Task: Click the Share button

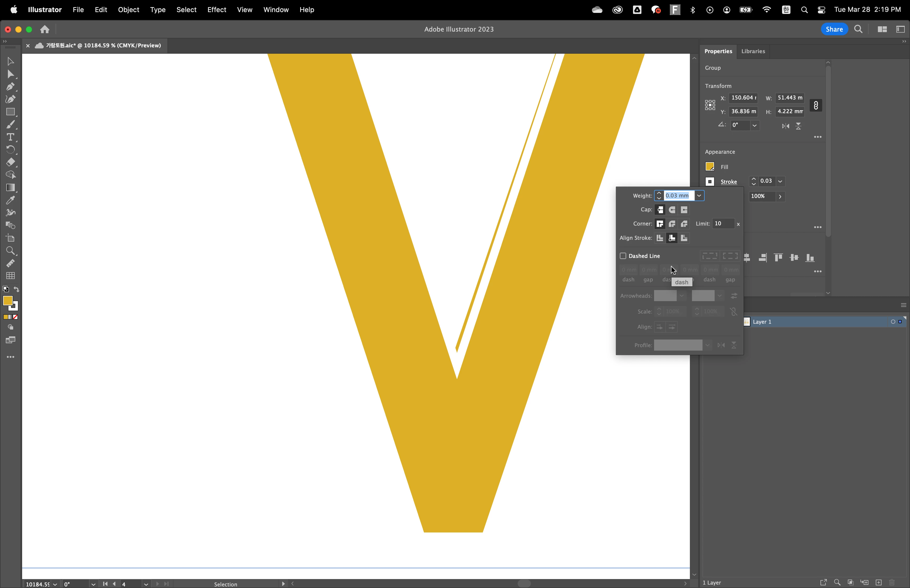Action: point(834,29)
